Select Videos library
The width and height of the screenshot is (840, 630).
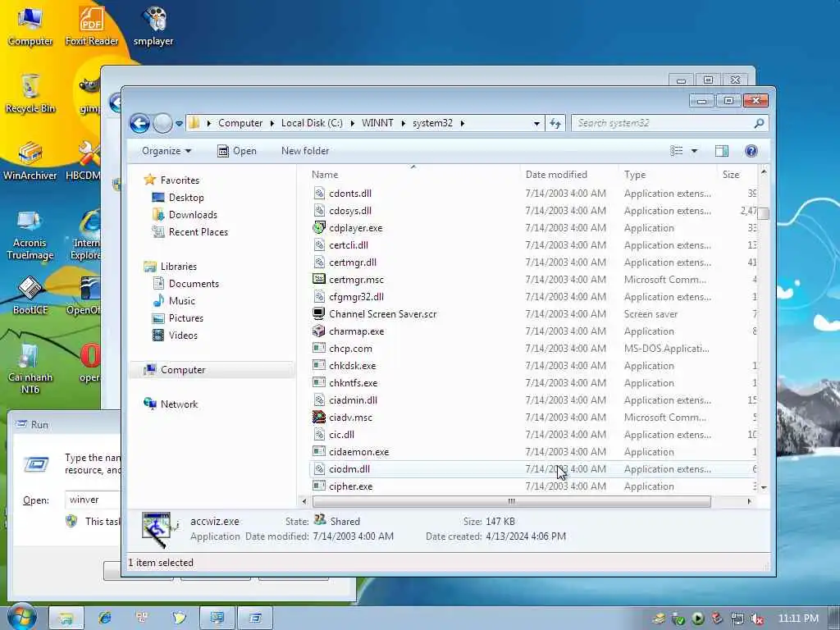coord(176,335)
